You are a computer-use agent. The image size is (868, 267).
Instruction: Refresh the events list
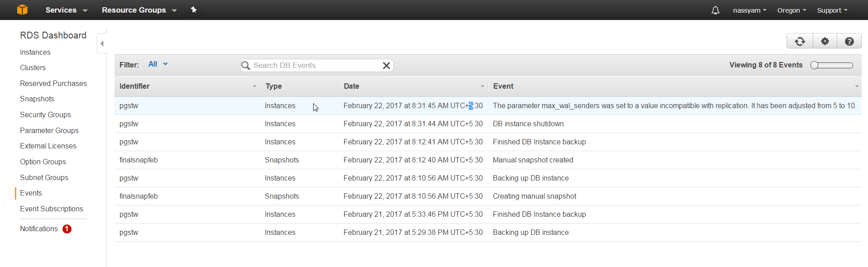point(800,41)
